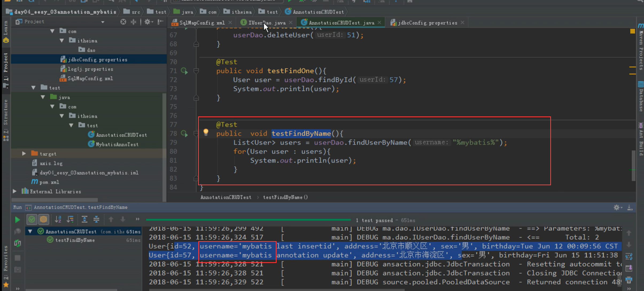This screenshot has height=291, width=644.
Task: Collapse all test results in Run panel
Action: 96,219
